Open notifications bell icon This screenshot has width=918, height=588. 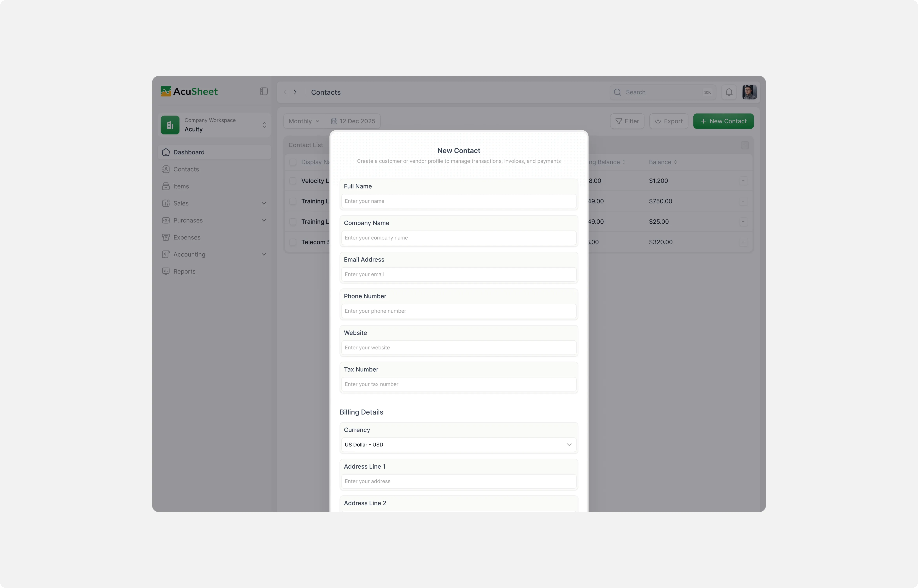pos(729,92)
